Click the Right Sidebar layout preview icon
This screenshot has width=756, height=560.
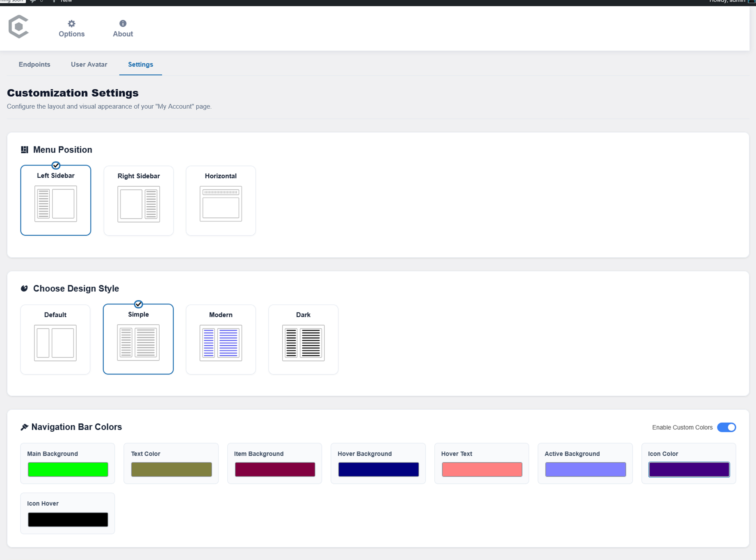[x=139, y=204]
